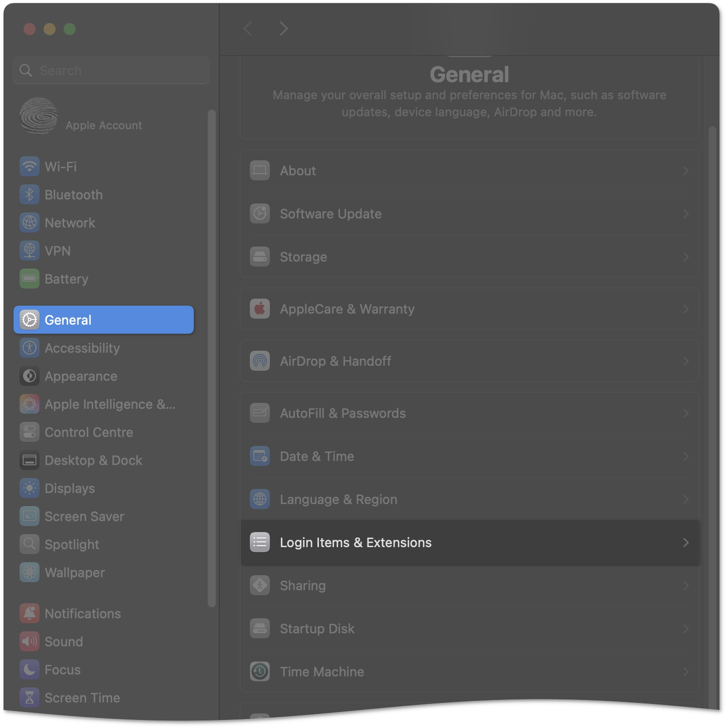Viewport: 726px width, 728px height.
Task: Click the AirDrop & Handoff icon
Action: coord(260,361)
